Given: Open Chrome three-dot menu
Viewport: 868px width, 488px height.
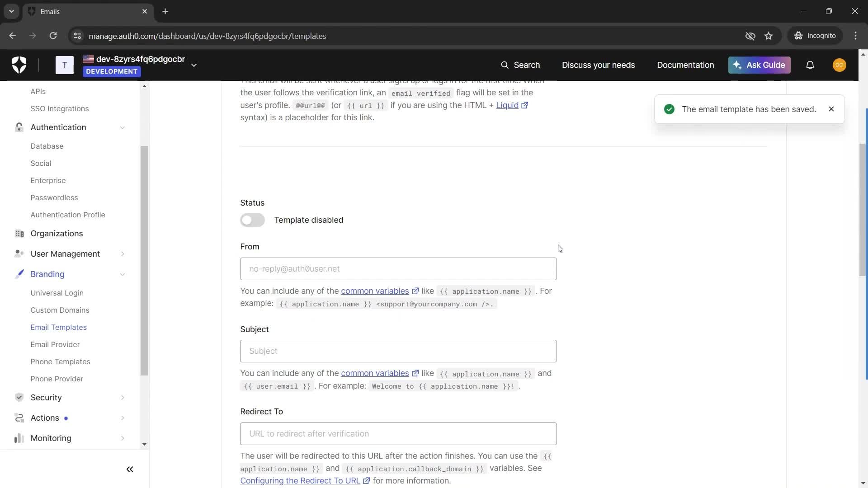Looking at the screenshot, I should 855,36.
